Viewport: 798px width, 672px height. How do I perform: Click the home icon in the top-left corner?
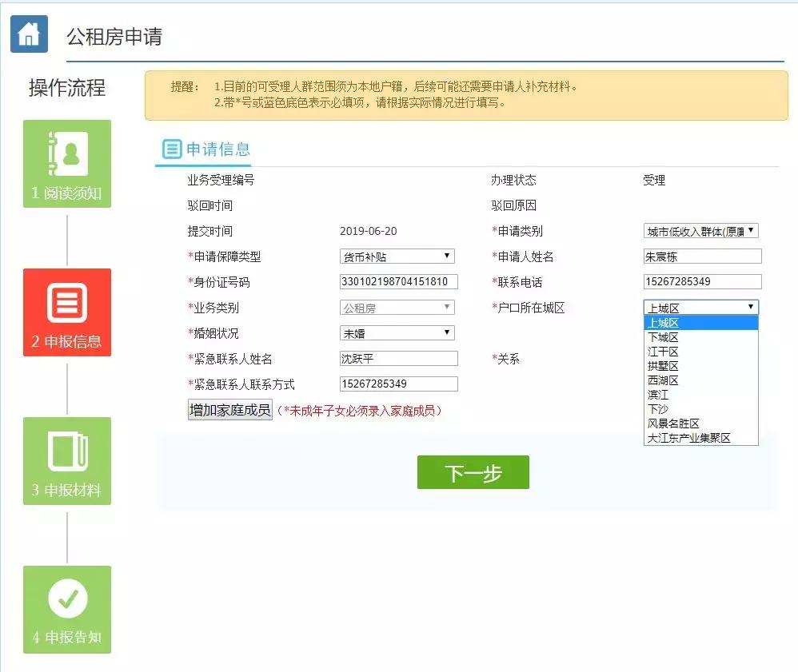[x=29, y=34]
